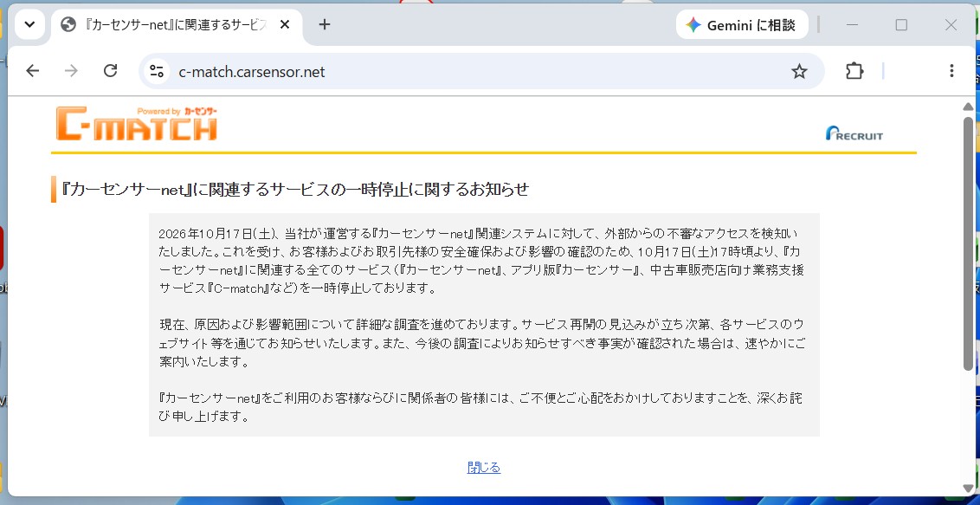Reload the current page
Viewport: 980px width, 505px height.
point(111,71)
